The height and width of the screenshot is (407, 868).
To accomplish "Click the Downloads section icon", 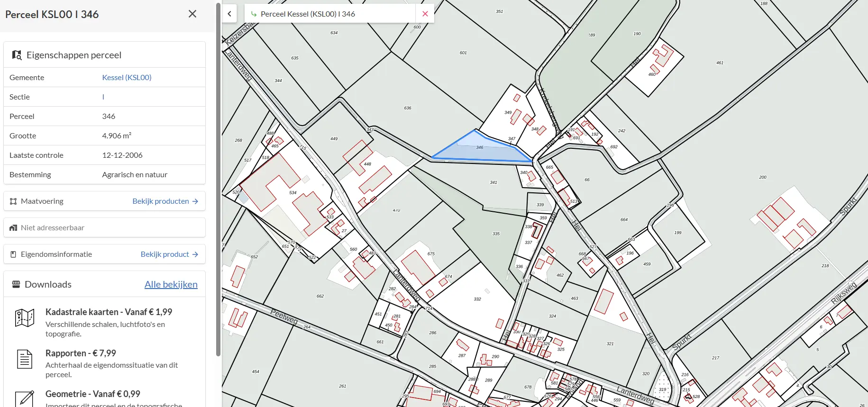I will tap(16, 284).
